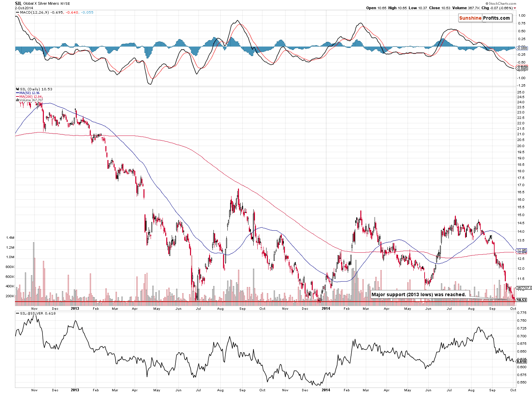Click the 200K volume axis label

point(10,296)
